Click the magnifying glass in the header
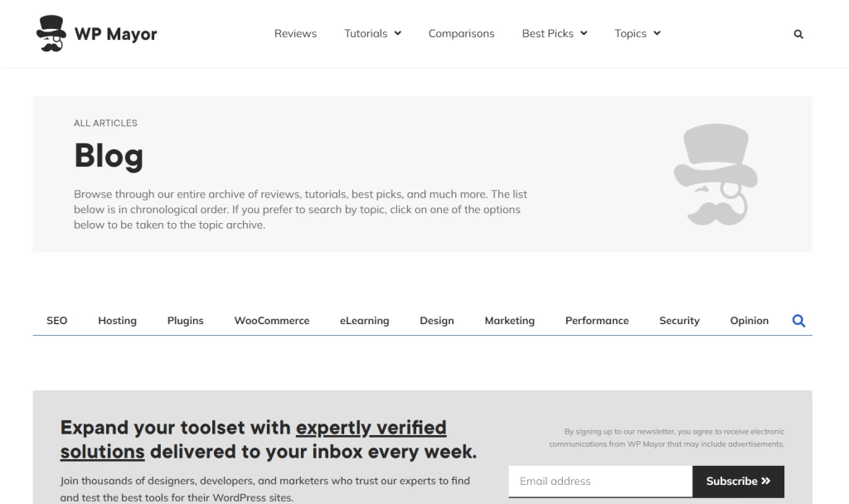Screen dimensions: 849x504 (798, 34)
